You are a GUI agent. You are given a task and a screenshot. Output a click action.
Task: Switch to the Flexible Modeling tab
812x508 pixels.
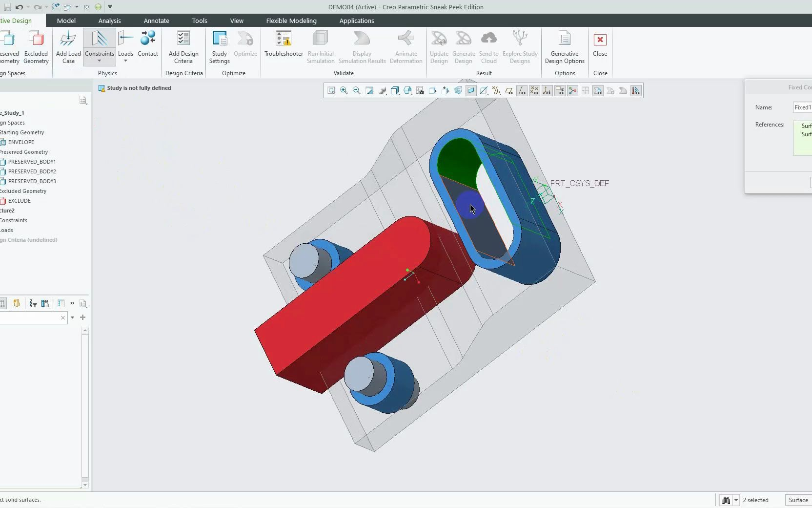[x=291, y=21]
